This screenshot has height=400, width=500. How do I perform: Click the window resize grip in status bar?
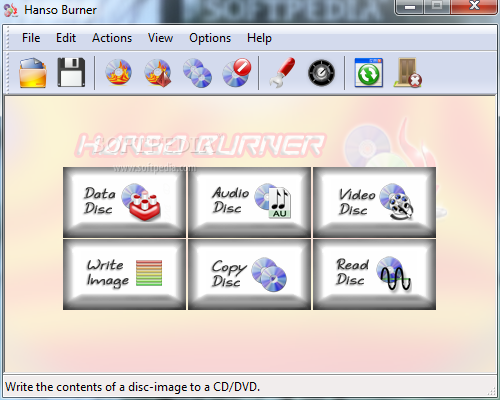(492, 390)
